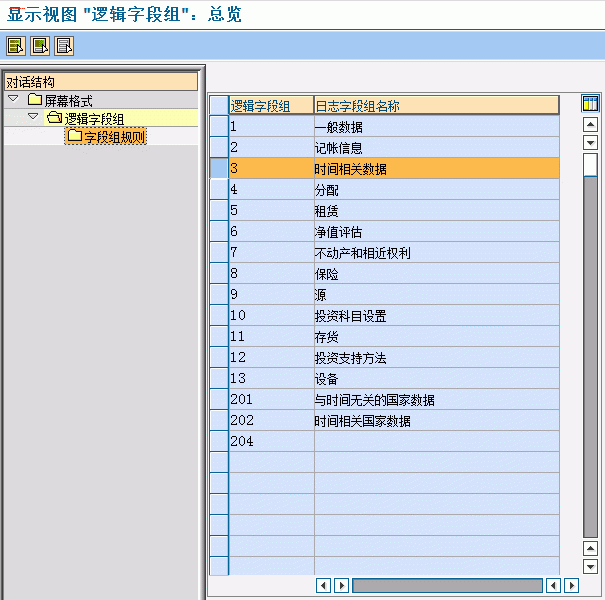Click the cell 与时间无关的国家数据
This screenshot has width=605, height=600.
(436, 399)
